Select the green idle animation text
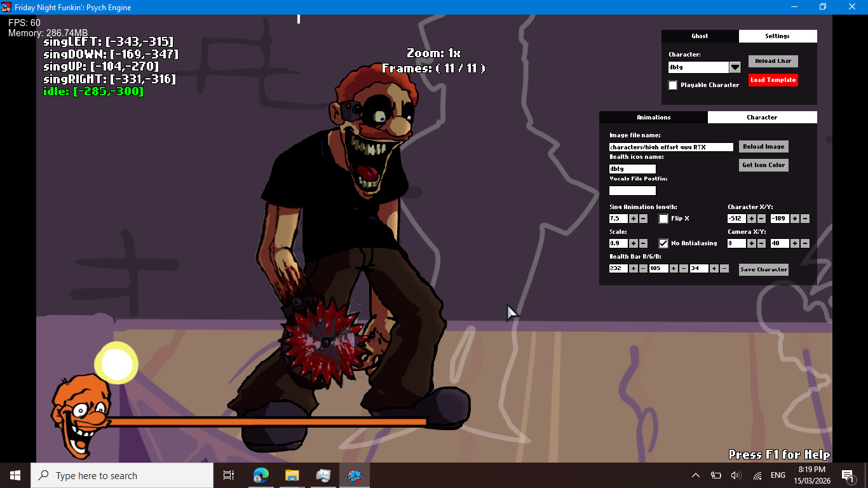This screenshot has width=868, height=488. 93,91
